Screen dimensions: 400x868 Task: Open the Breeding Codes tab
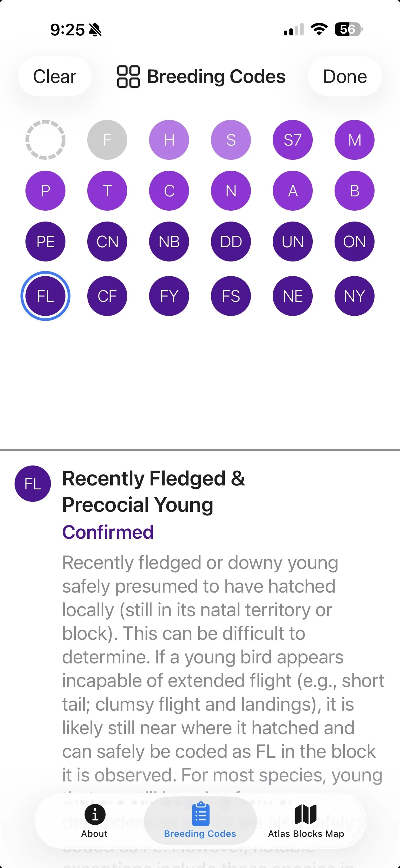pos(200,821)
